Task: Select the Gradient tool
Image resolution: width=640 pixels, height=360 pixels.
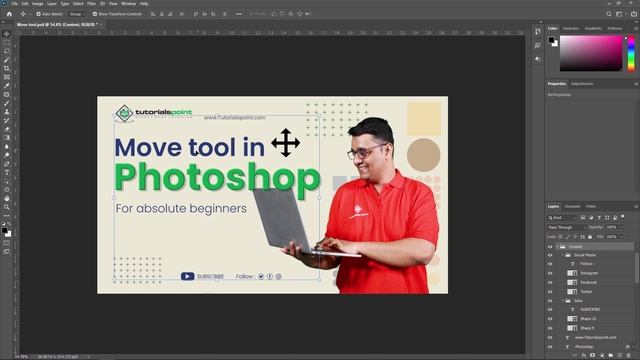Action: click(x=7, y=138)
